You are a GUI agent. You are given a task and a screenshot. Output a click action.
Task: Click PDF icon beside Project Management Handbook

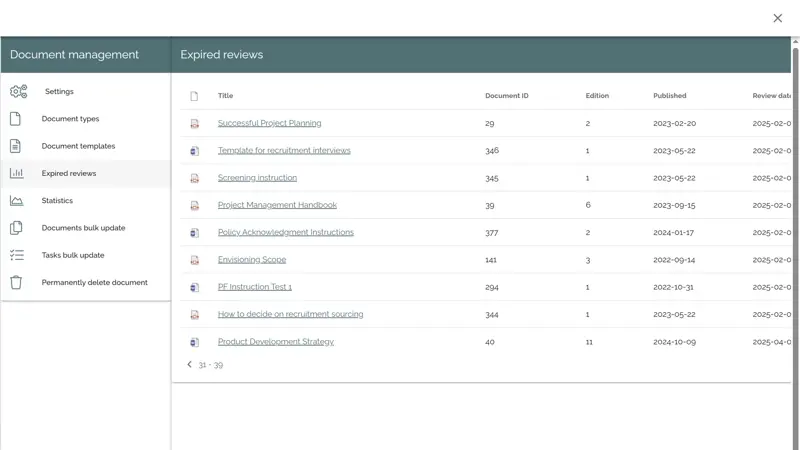(x=194, y=206)
